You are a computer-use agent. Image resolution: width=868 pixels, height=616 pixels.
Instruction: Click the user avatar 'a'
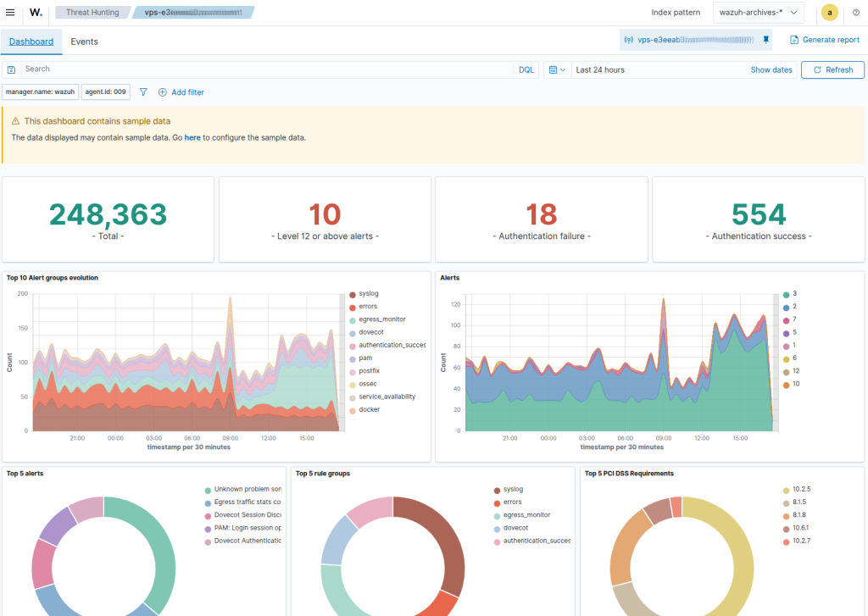point(829,13)
